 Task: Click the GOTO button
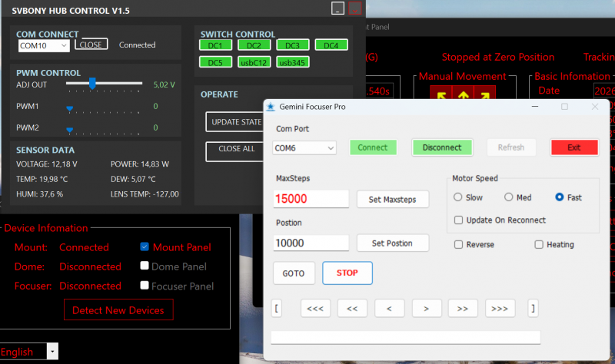pyautogui.click(x=294, y=273)
